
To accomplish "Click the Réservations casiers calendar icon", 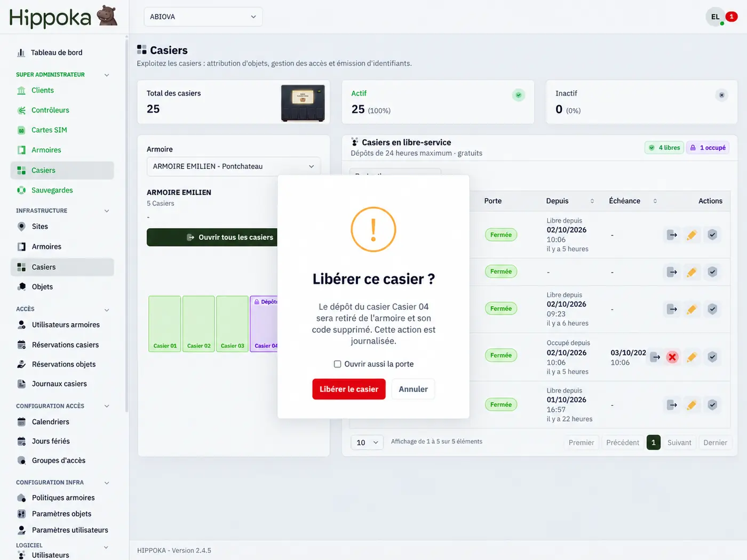I will [x=21, y=345].
